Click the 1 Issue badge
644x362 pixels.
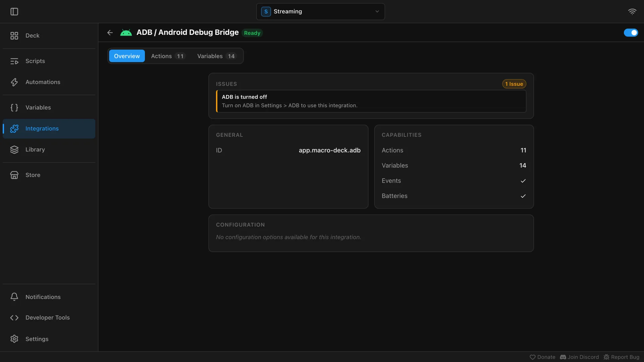pos(514,84)
